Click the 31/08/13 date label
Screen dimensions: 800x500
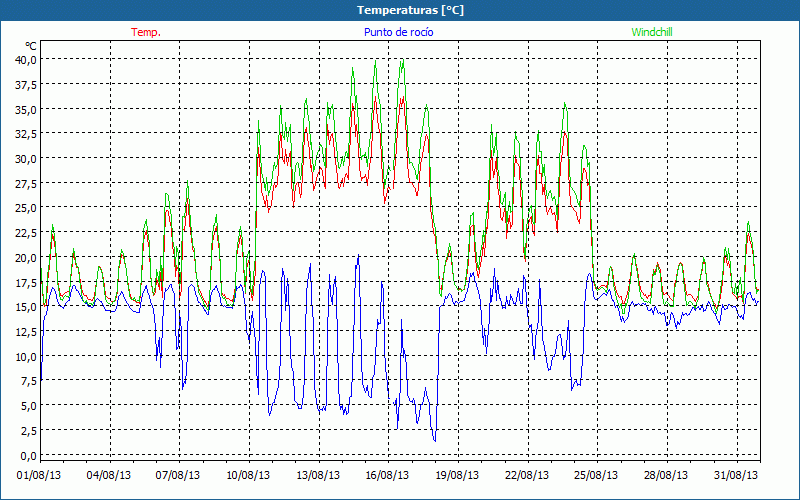click(x=736, y=476)
